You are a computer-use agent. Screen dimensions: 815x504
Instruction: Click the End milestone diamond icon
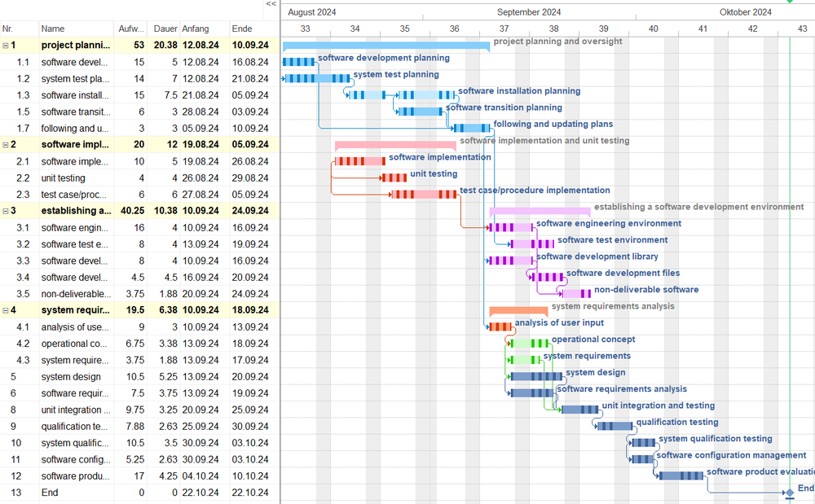tap(788, 494)
